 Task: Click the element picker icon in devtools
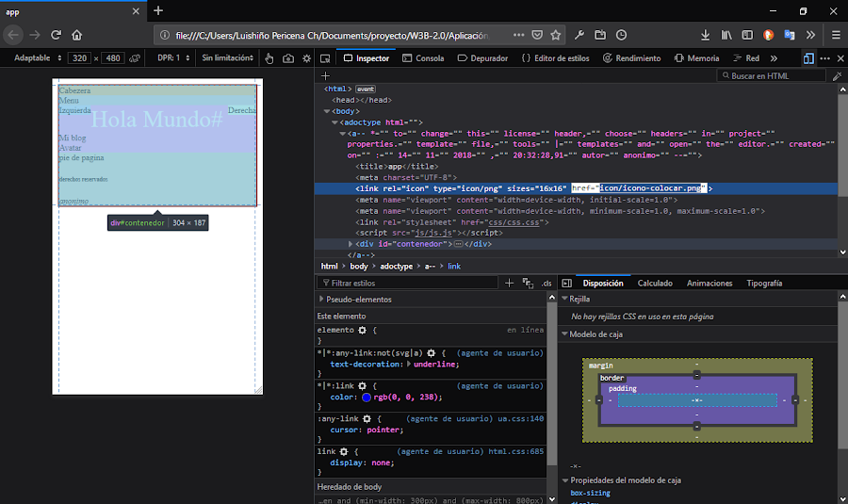[325, 58]
